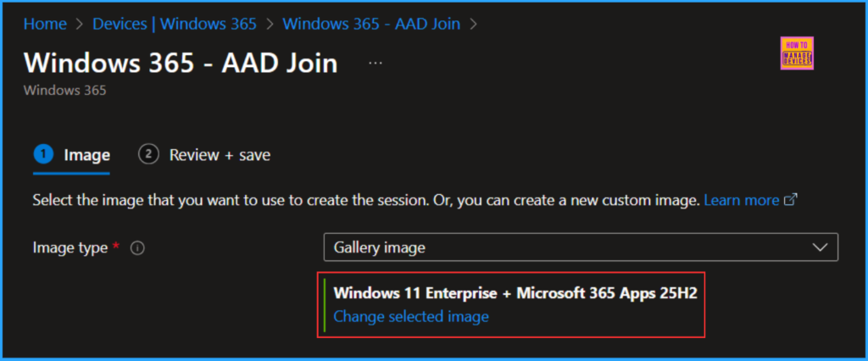The image size is (868, 361).
Task: Show Image type info tooltip icon
Action: pos(137,248)
